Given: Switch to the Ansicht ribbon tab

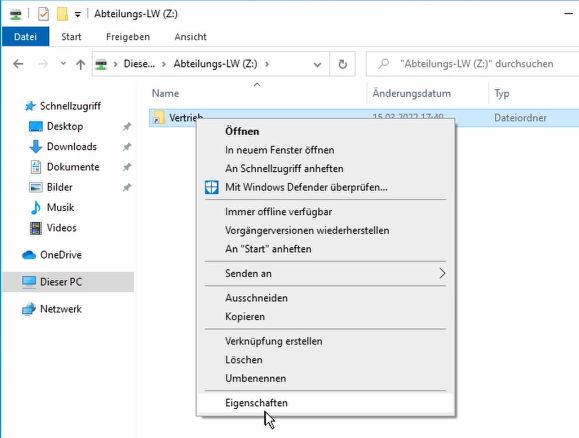Looking at the screenshot, I should (x=191, y=37).
